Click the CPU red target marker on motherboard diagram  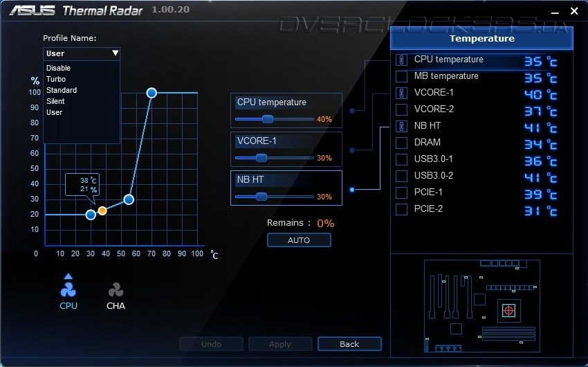point(509,311)
